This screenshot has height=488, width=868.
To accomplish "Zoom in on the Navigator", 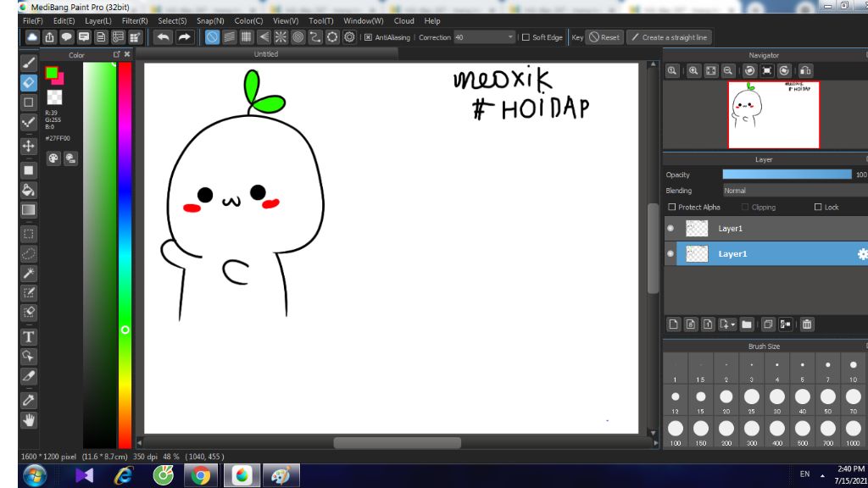I will point(693,71).
